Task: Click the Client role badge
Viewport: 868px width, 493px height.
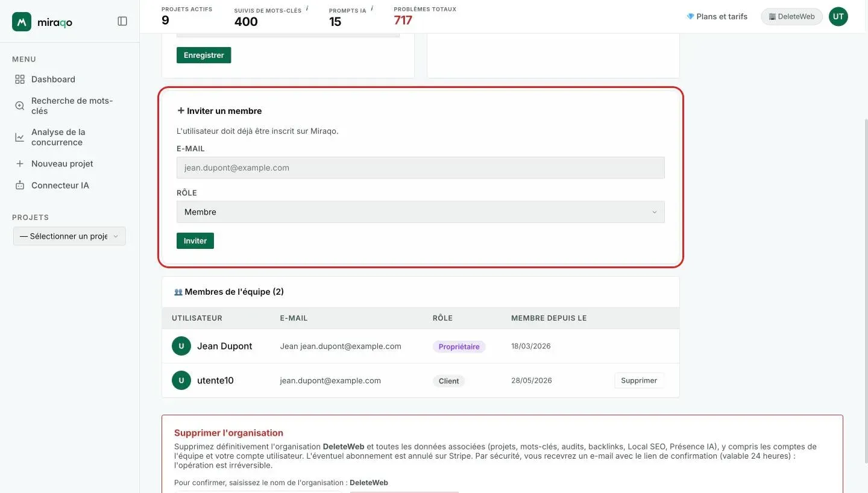Action: tap(448, 381)
